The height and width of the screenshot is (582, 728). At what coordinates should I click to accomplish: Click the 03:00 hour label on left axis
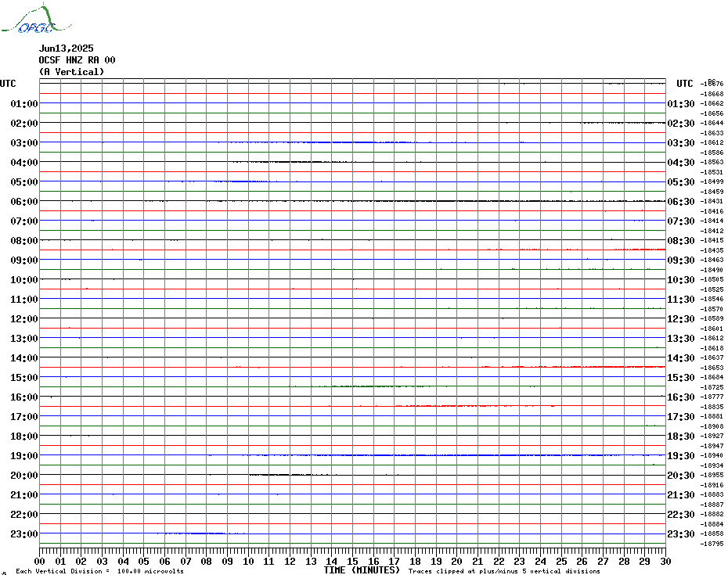click(x=24, y=142)
